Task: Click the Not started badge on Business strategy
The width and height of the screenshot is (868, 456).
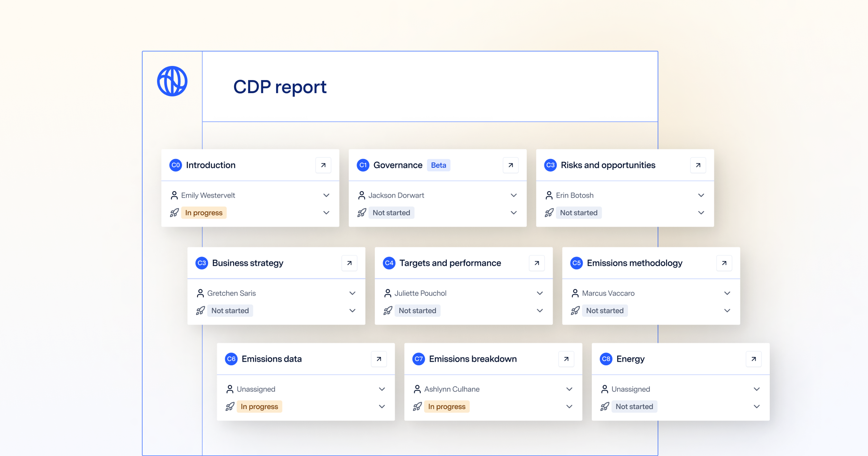Action: [x=230, y=311]
